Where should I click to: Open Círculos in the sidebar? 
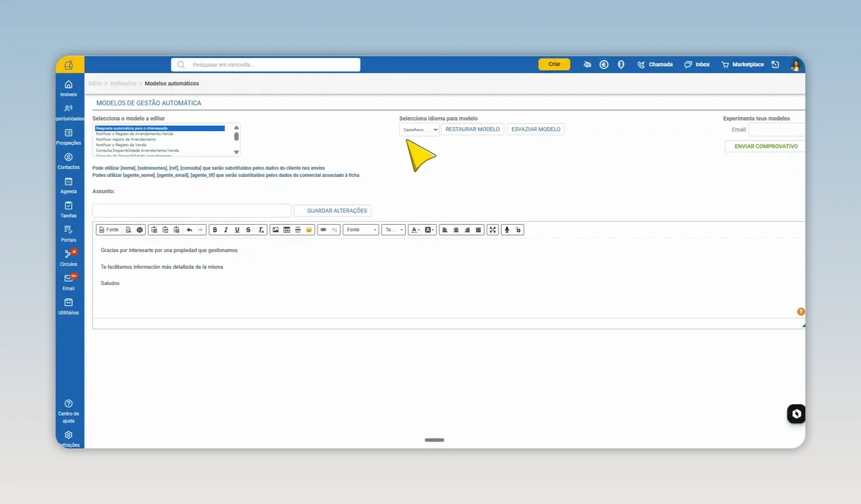coord(69,258)
